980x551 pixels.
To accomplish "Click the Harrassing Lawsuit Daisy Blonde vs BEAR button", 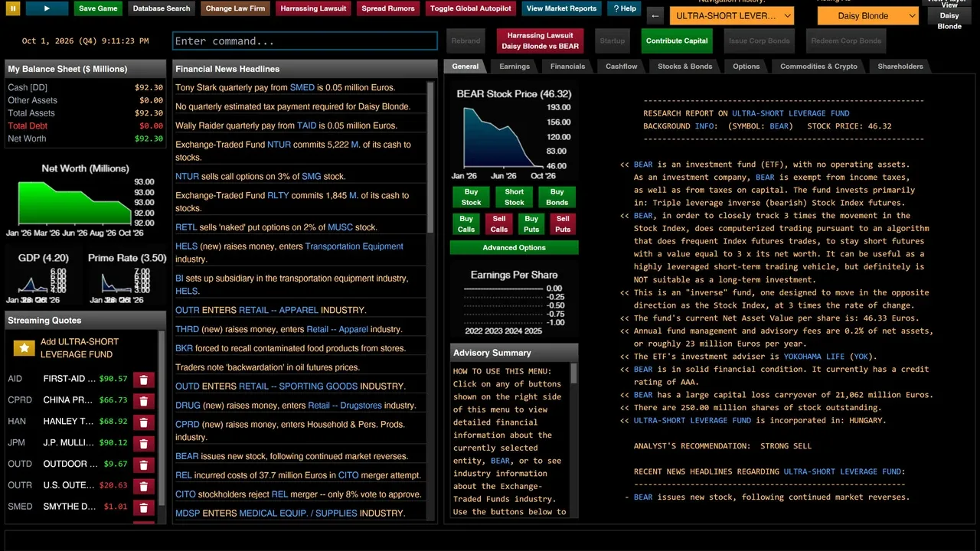I will click(540, 41).
